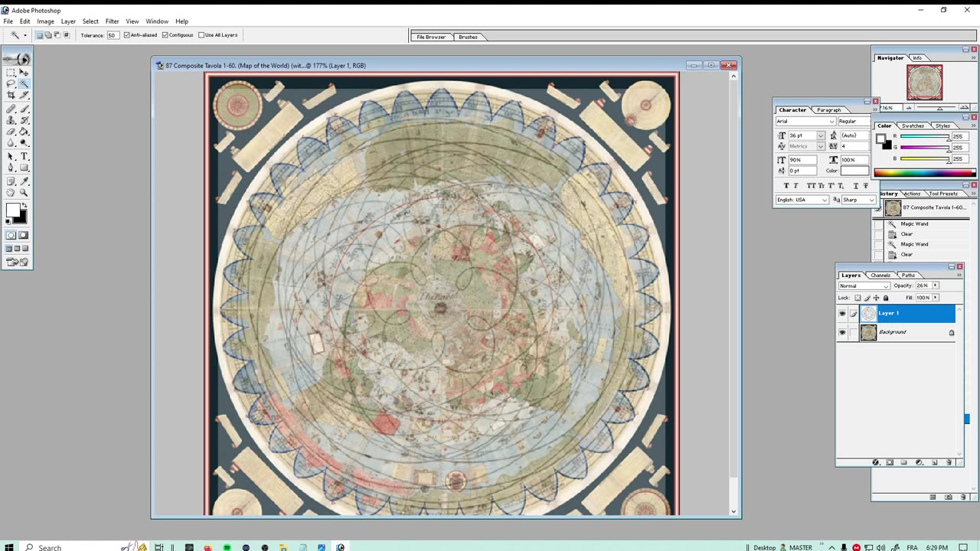
Task: Open the language dropdown English: USA
Action: point(802,200)
